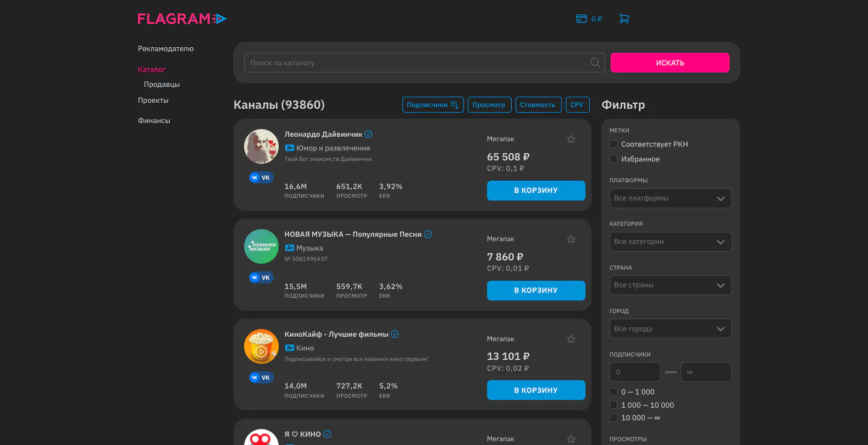The image size is (868, 445).
Task: Open Каталог in sidebar
Action: tap(152, 69)
